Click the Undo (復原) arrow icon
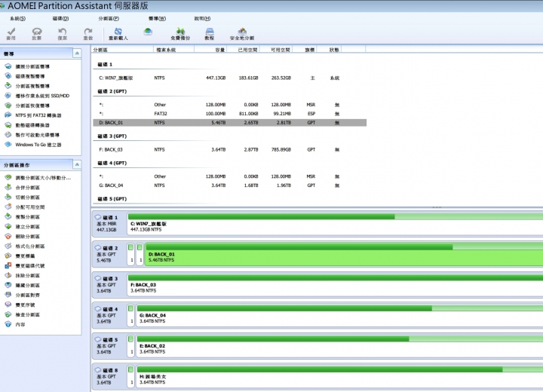This screenshot has width=543, height=392. (x=63, y=34)
